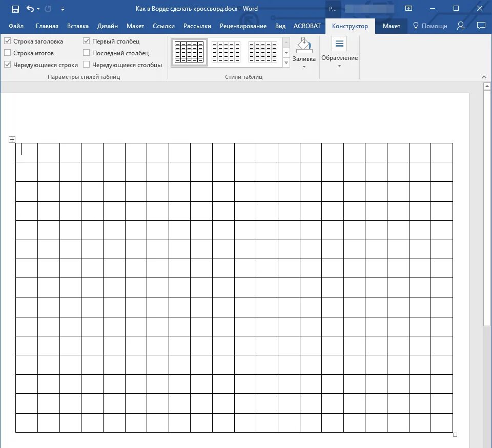Open the table tools Макет tab
Viewport: 492px width, 448px height.
[x=391, y=26]
